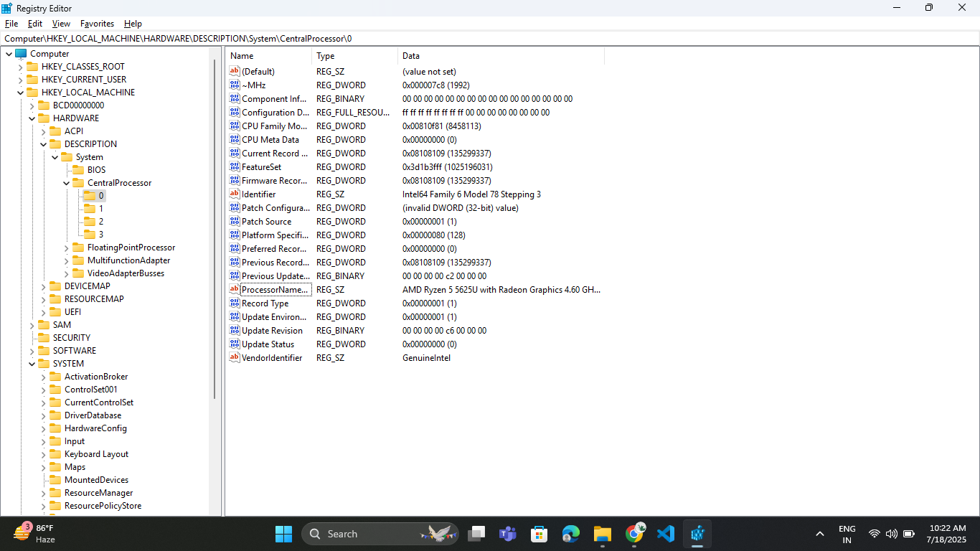Open the Favorites menu
Screen dimensions: 980x551
[x=96, y=23]
